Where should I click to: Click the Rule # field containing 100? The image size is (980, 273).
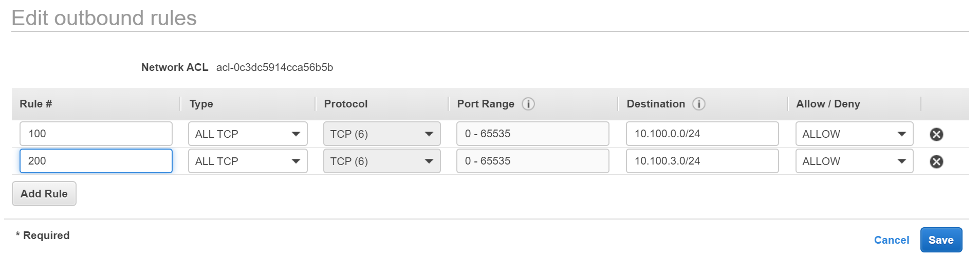(x=96, y=134)
